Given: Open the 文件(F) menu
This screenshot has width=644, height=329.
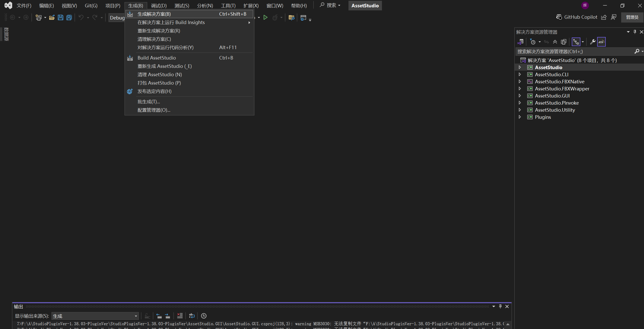Looking at the screenshot, I should (x=24, y=6).
